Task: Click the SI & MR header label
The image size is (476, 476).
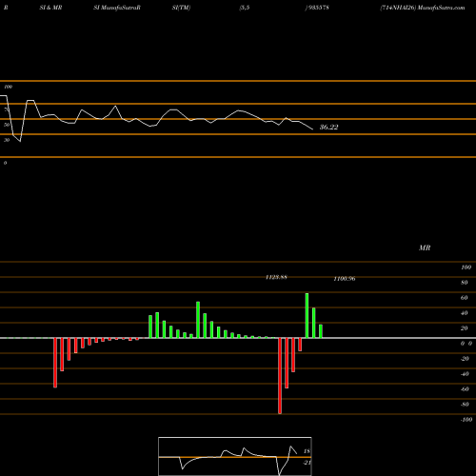Action: point(50,8)
